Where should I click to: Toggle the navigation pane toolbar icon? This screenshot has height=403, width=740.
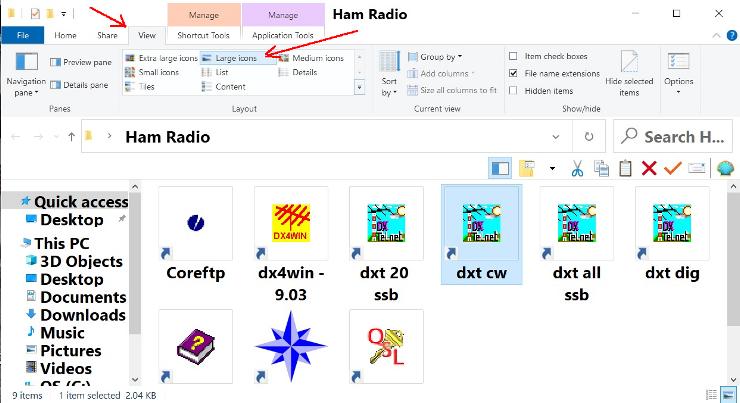coord(500,168)
